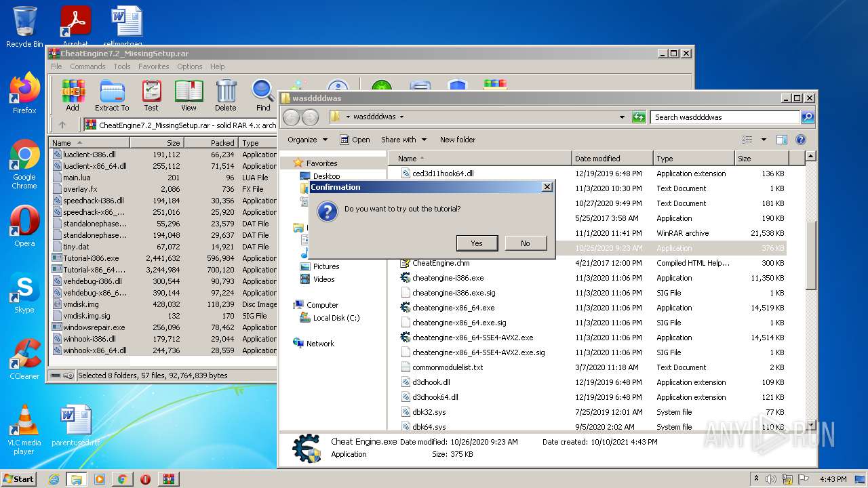
Task: Select cheatengine-i386.exe in Explorer
Action: click(x=448, y=278)
